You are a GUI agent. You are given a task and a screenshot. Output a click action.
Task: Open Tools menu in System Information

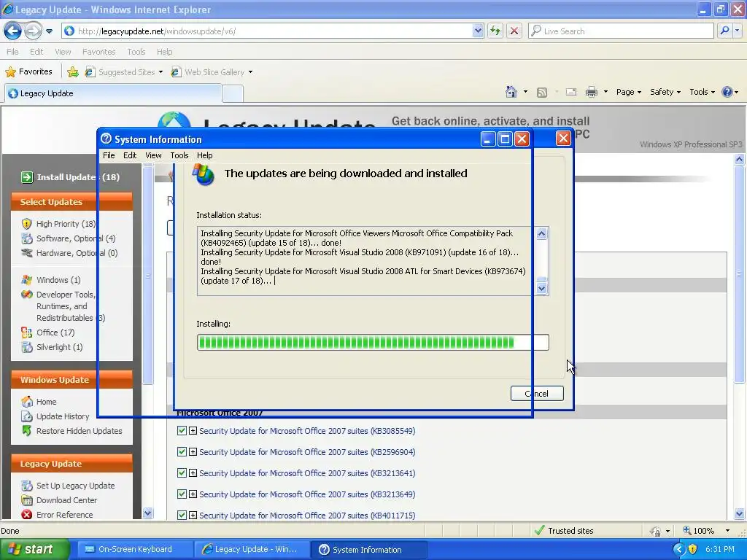coord(179,155)
